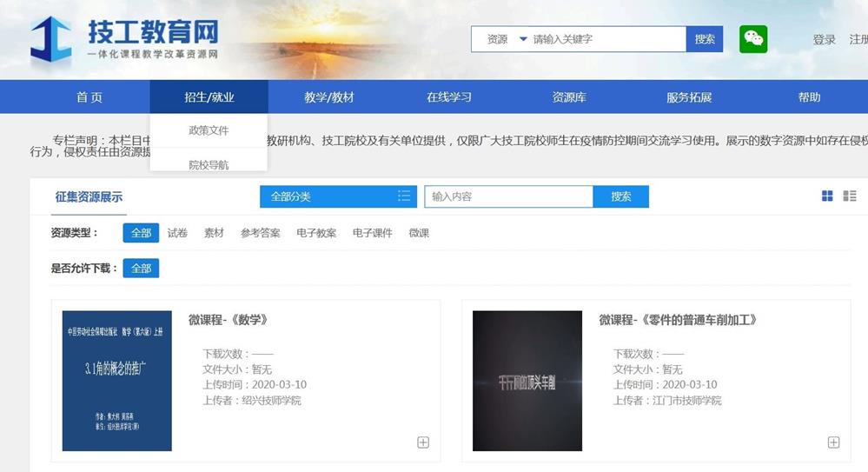Open the 资源 search type dropdown
This screenshot has height=472, width=868.
pyautogui.click(x=507, y=39)
